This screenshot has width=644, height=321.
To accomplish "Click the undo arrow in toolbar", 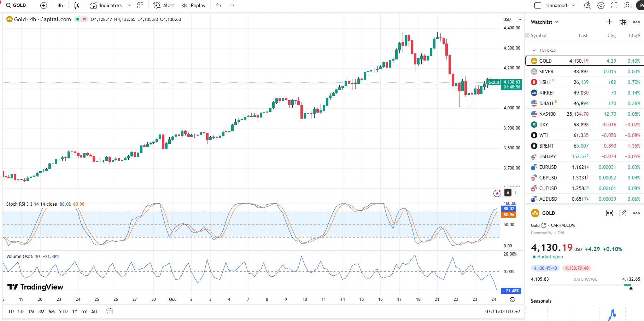I will (219, 5).
